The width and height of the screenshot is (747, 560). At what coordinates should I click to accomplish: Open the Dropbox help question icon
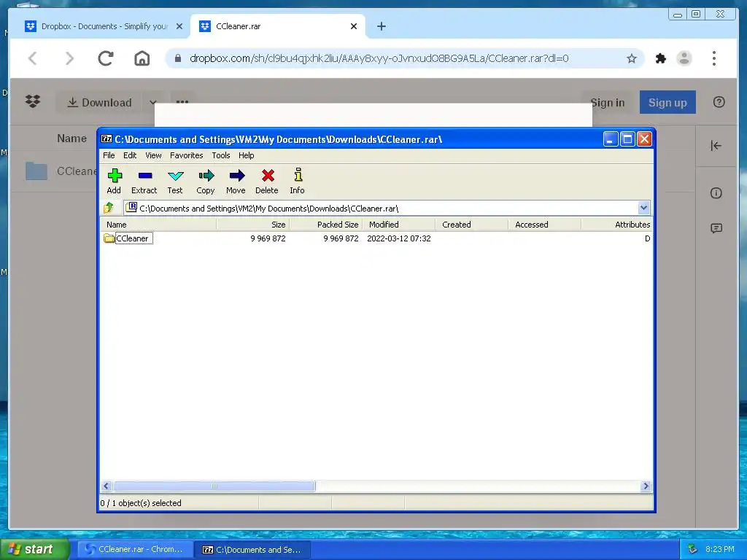719,102
